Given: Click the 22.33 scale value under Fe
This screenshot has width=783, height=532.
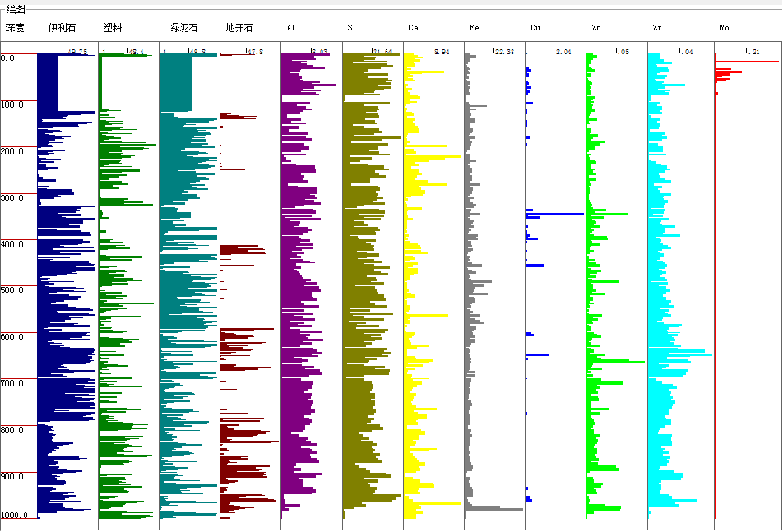Looking at the screenshot, I should click(503, 52).
